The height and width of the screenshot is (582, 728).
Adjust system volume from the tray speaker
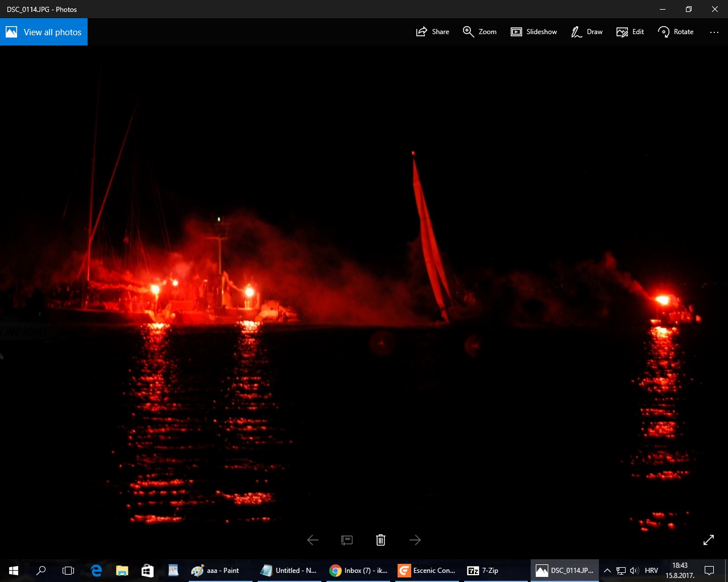coord(634,570)
